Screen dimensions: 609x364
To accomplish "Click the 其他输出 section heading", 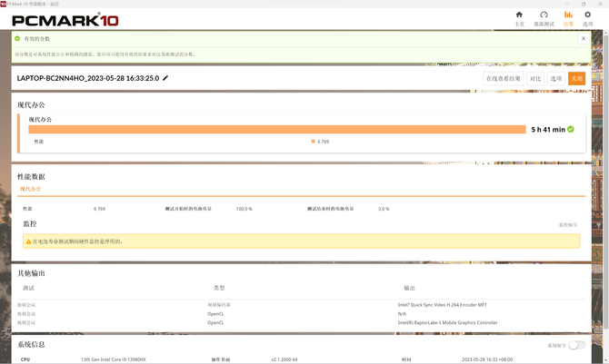I will pyautogui.click(x=31, y=273).
